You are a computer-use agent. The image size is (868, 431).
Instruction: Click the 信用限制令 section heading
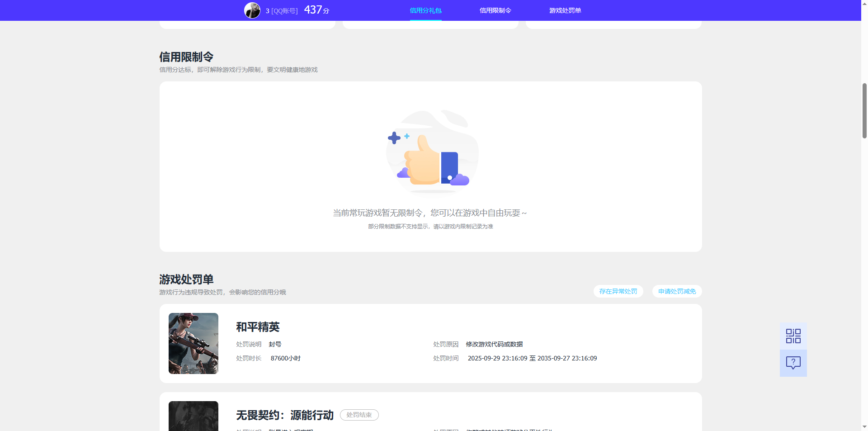pyautogui.click(x=186, y=57)
